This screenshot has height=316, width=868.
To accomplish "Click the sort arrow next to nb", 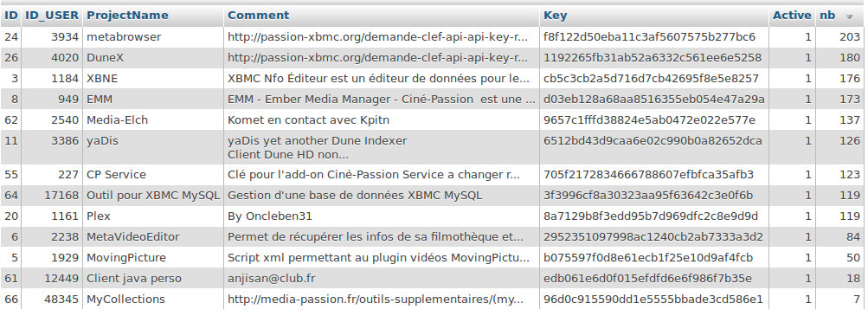I will (x=850, y=17).
